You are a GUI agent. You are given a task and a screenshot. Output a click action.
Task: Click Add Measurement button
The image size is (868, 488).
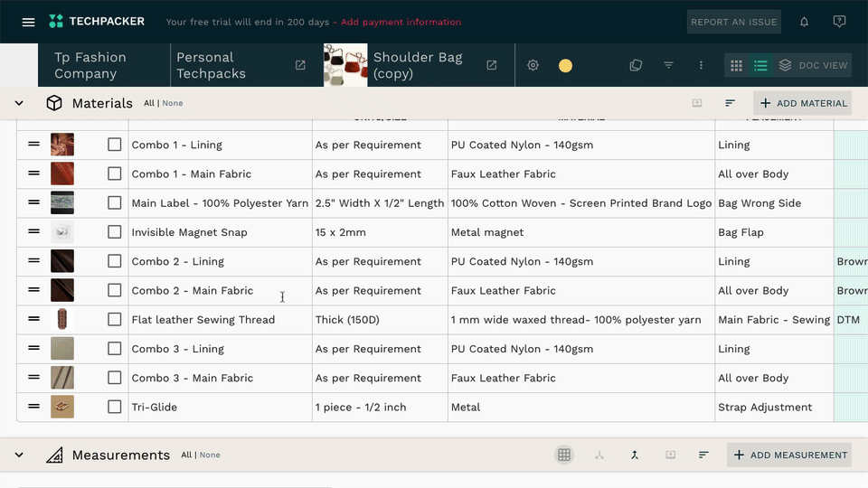pyautogui.click(x=789, y=455)
